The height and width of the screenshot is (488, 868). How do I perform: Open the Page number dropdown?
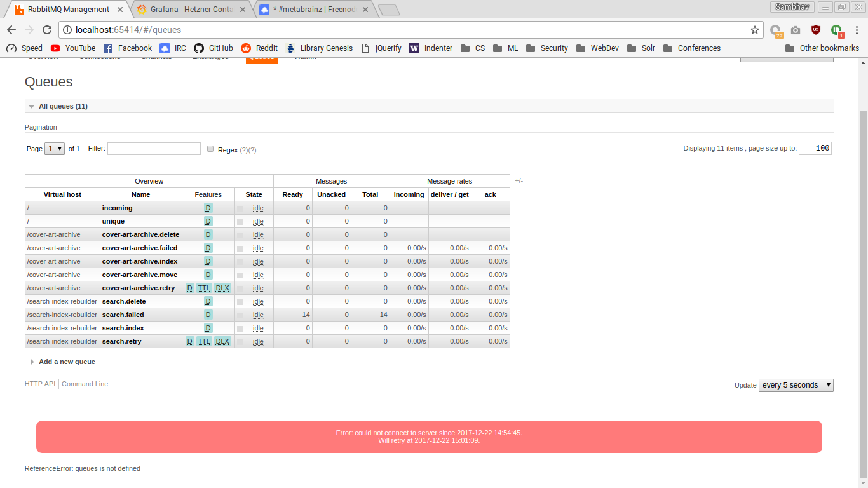click(55, 149)
